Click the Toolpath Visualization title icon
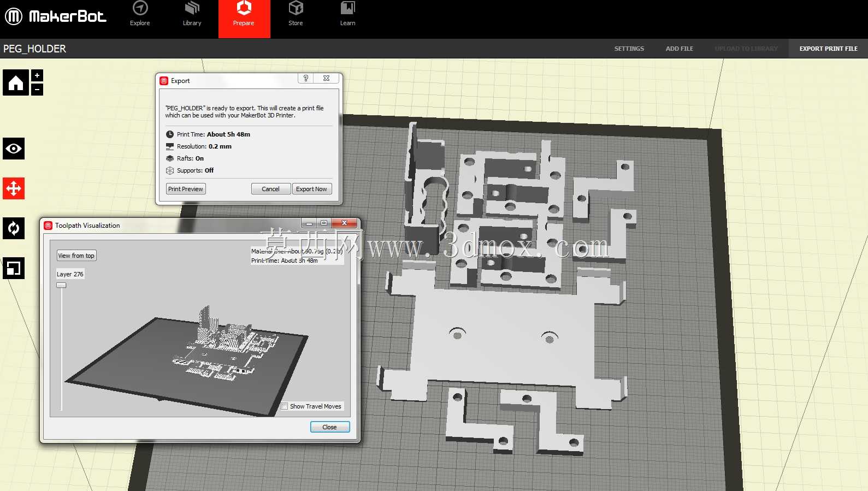This screenshot has height=491, width=868. [48, 226]
